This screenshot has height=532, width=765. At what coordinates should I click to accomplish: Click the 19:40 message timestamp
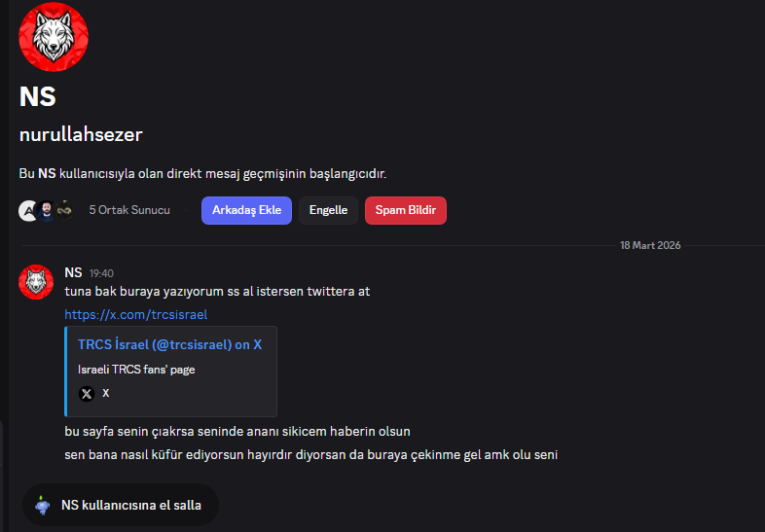click(x=101, y=273)
